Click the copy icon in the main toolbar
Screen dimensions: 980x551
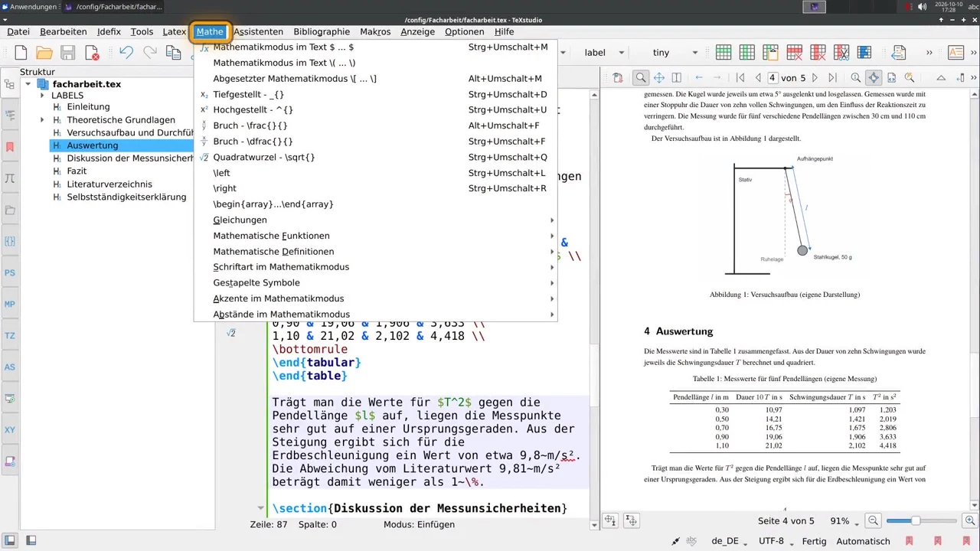coord(174,53)
